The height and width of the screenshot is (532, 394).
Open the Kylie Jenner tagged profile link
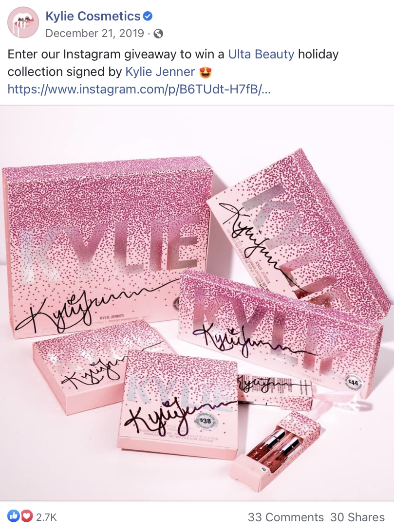(160, 72)
